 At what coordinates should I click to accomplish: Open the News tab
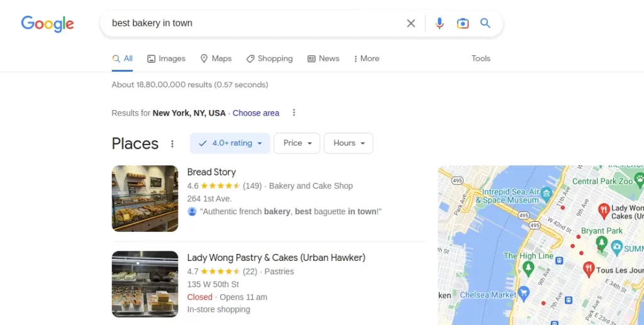click(x=324, y=58)
